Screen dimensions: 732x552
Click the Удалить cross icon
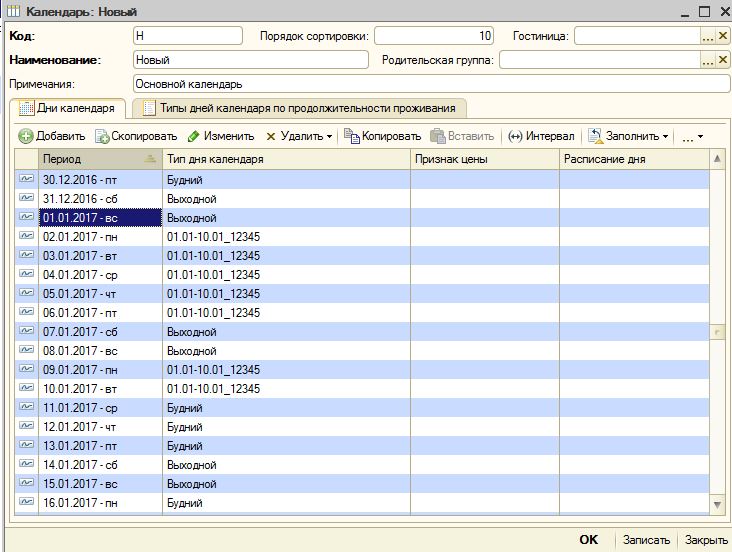[271, 137]
